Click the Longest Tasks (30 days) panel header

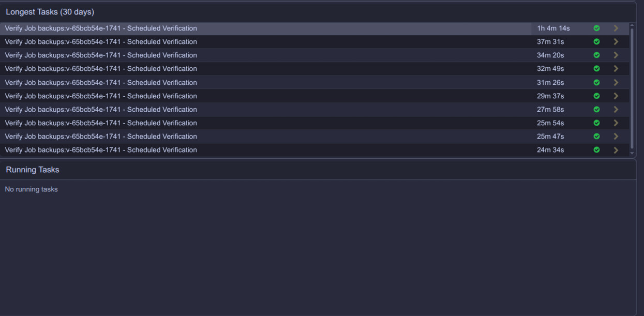click(50, 12)
